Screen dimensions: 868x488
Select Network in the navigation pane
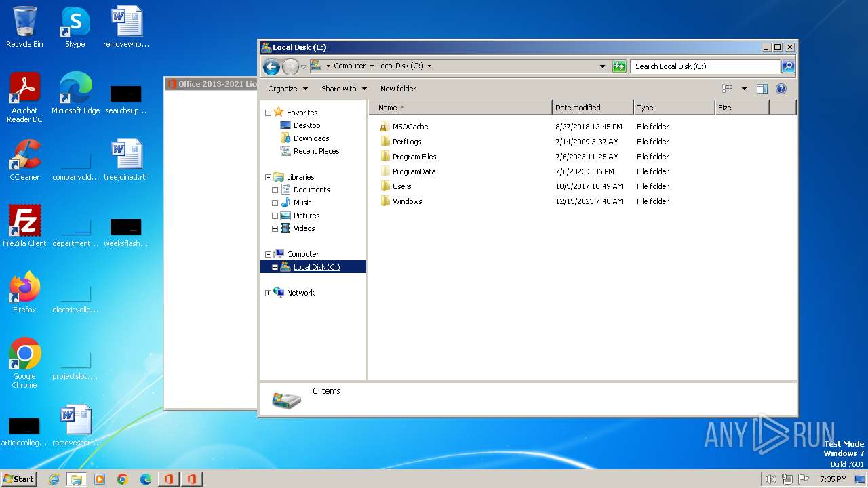[300, 293]
